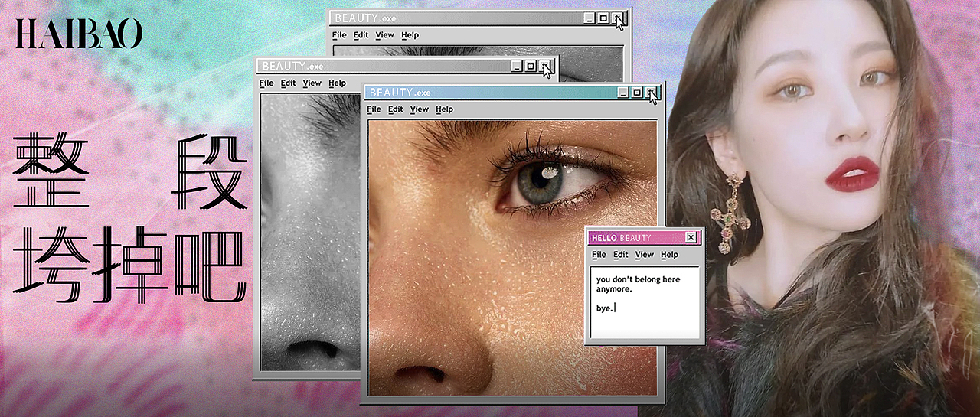Click the grayscale nose photo in middle window
Image resolution: width=980 pixels, height=417 pixels.
[310, 233]
